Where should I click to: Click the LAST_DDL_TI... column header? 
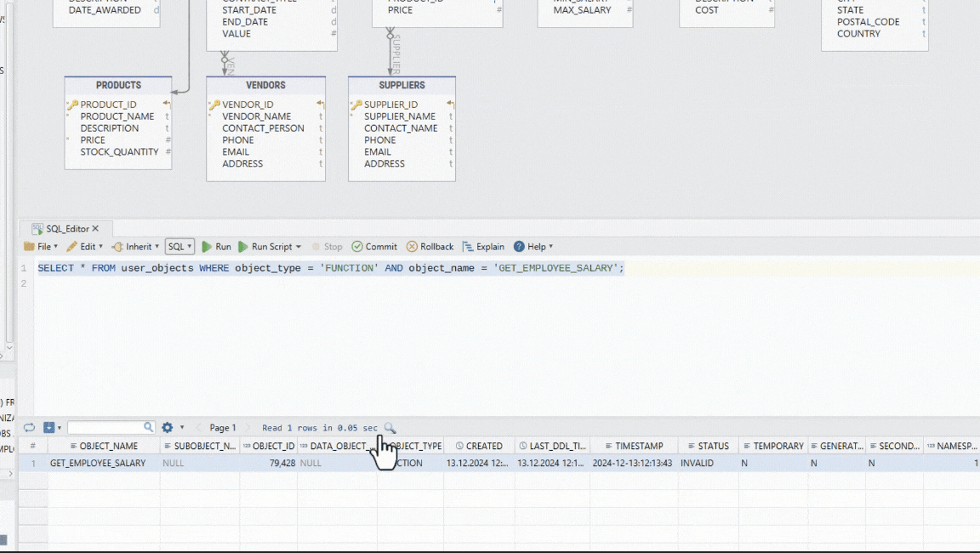552,446
